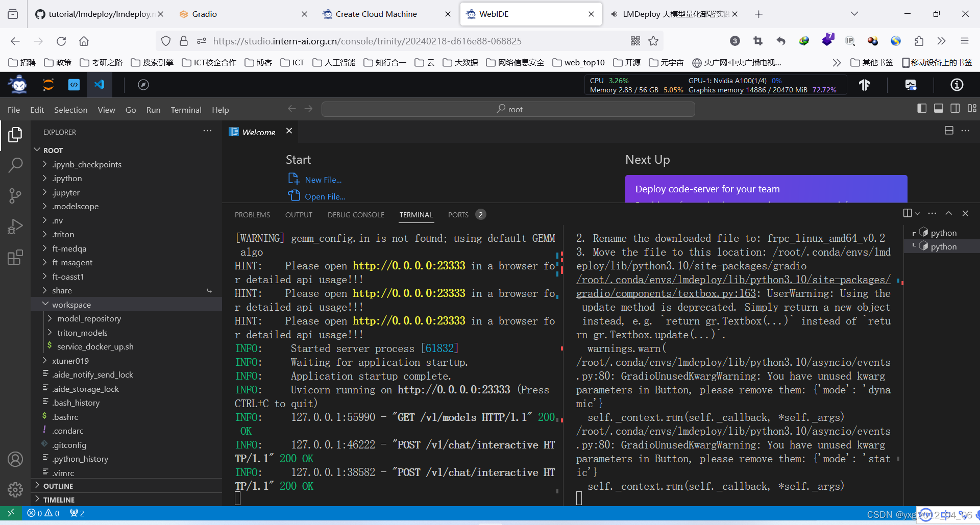Bookmark this page with star icon
This screenshot has width=980, height=525.
tap(653, 41)
